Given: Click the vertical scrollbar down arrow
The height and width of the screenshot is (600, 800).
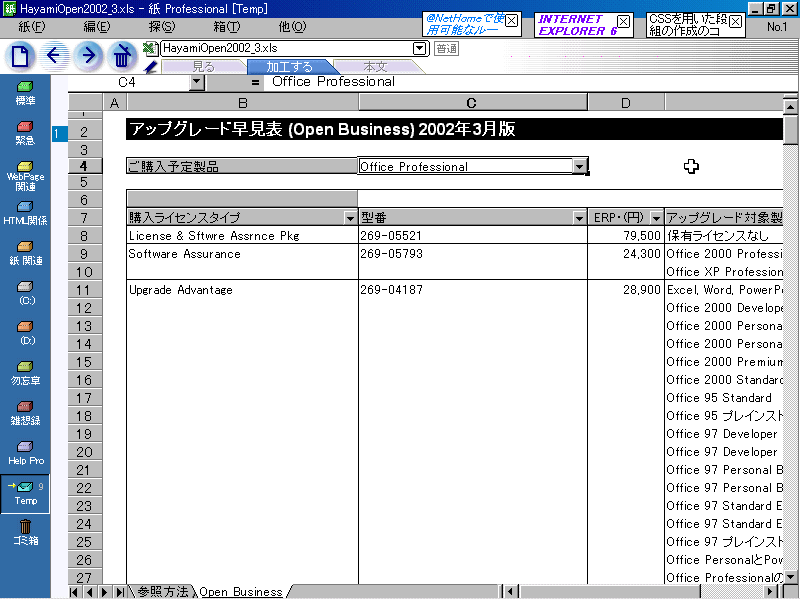Looking at the screenshot, I should pyautogui.click(x=790, y=577).
